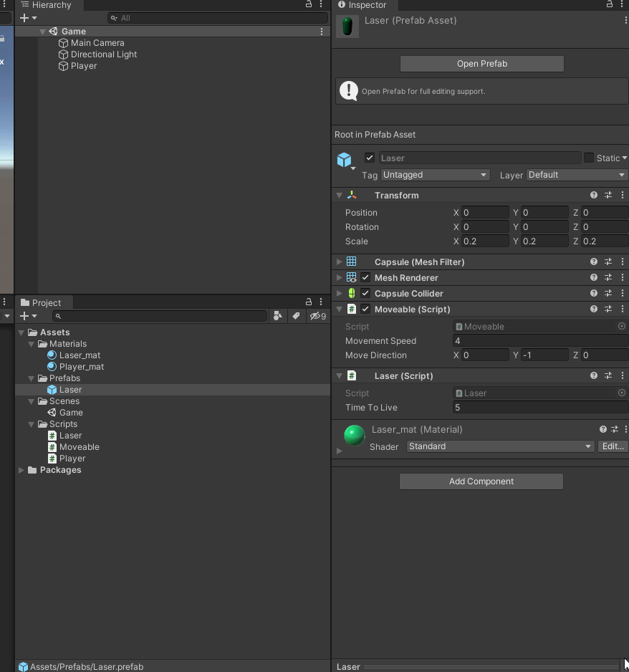Open Project panel options menu
This screenshot has width=629, height=672.
point(321,302)
